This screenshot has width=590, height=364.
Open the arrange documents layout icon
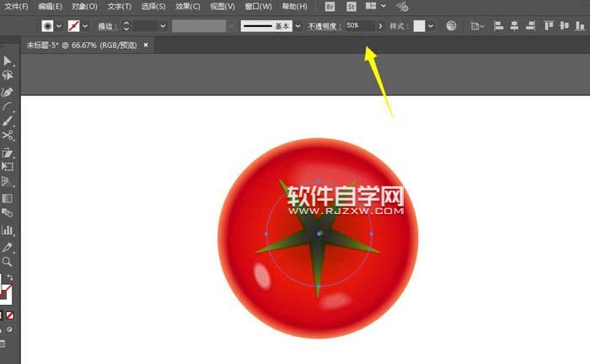(371, 6)
